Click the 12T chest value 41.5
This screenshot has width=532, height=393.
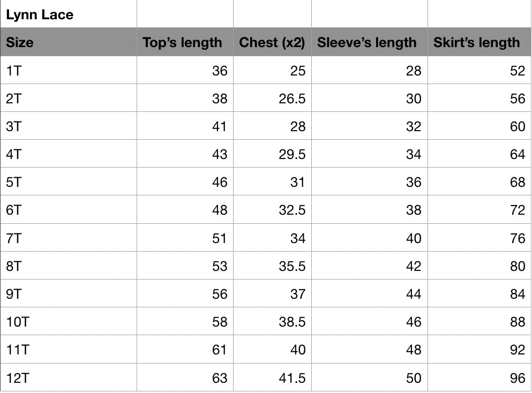[292, 378]
